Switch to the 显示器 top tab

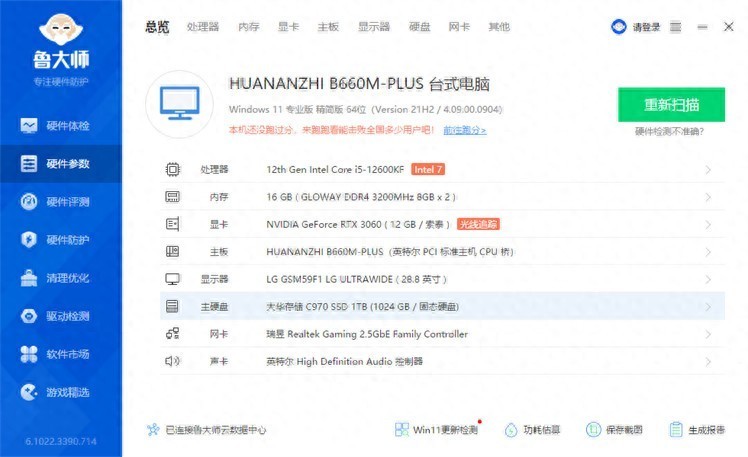click(374, 27)
